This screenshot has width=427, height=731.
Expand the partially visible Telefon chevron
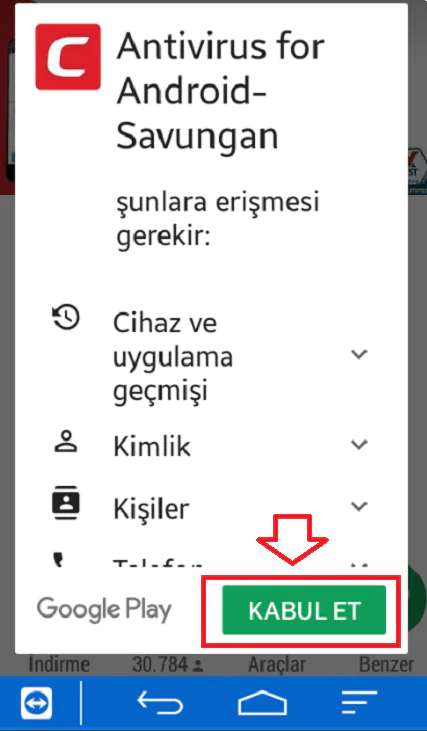(x=359, y=565)
